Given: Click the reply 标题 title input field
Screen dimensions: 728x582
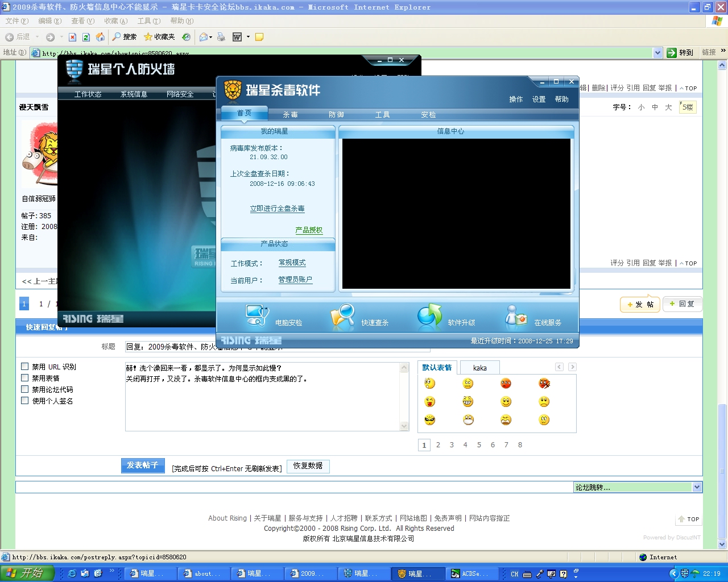Looking at the screenshot, I should [x=278, y=347].
